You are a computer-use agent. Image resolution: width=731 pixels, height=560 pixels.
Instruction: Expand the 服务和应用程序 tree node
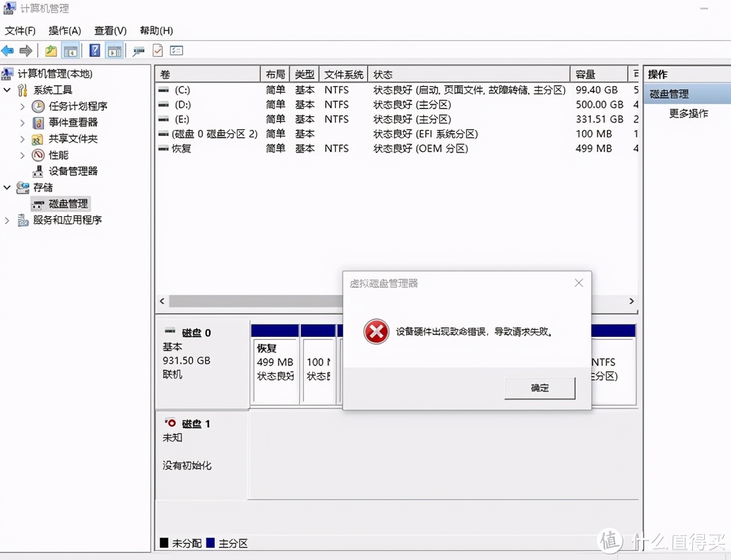pos(7,220)
